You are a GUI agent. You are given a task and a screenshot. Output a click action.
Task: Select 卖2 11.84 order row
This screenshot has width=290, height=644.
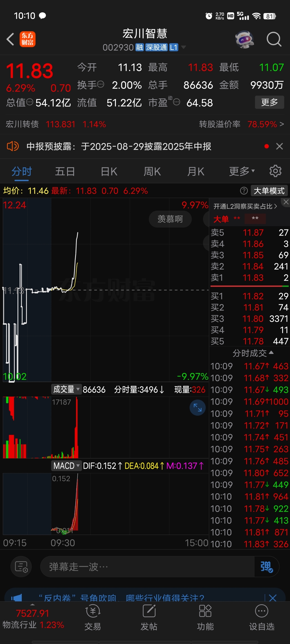pos(249,266)
